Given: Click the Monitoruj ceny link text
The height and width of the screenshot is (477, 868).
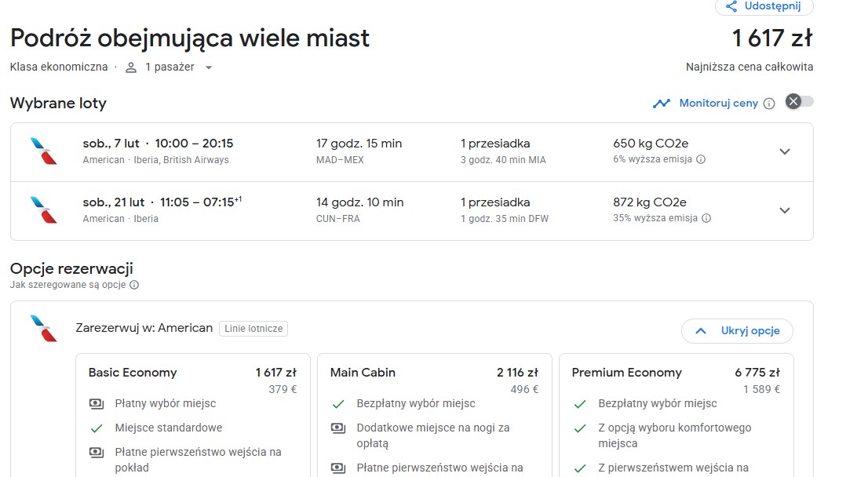Looking at the screenshot, I should [x=719, y=104].
